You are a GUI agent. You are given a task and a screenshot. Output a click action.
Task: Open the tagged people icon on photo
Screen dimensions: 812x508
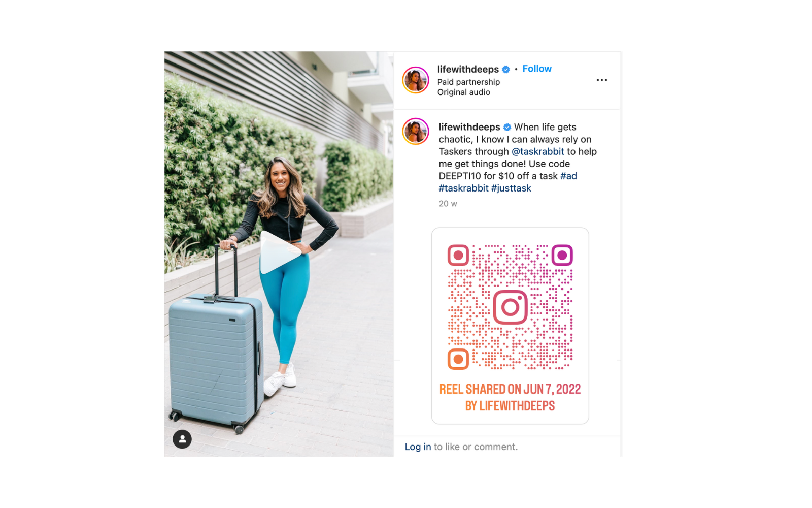click(182, 439)
